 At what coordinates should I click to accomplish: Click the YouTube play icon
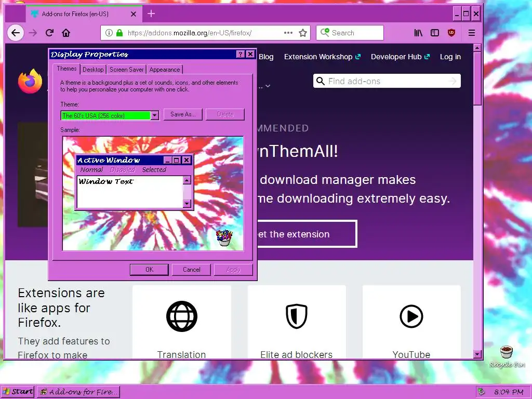(411, 316)
